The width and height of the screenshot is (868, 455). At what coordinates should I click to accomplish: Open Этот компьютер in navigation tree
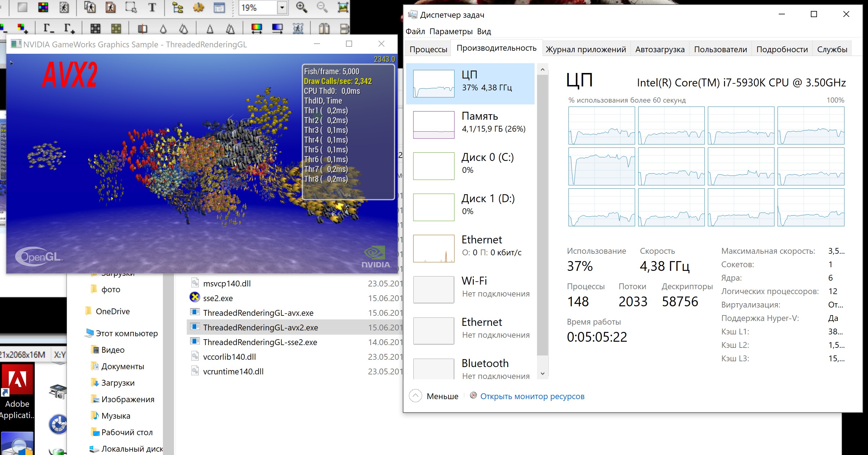(x=126, y=333)
